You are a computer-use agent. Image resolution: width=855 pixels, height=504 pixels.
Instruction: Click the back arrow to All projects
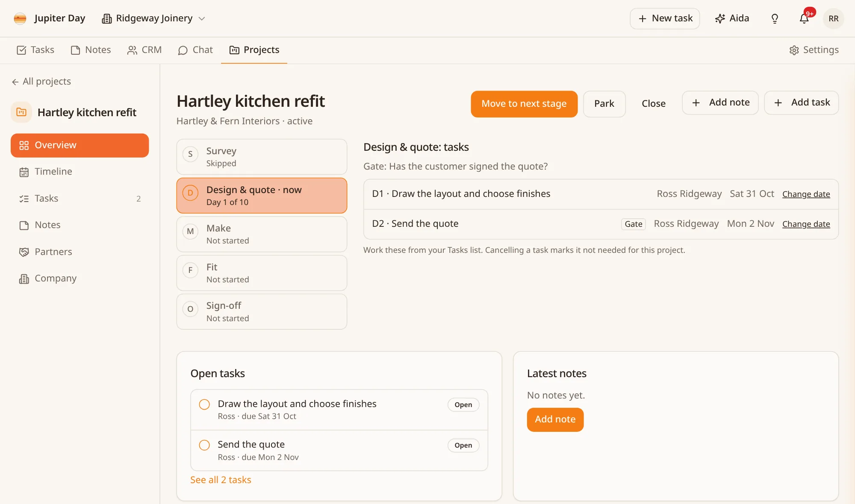(15, 82)
